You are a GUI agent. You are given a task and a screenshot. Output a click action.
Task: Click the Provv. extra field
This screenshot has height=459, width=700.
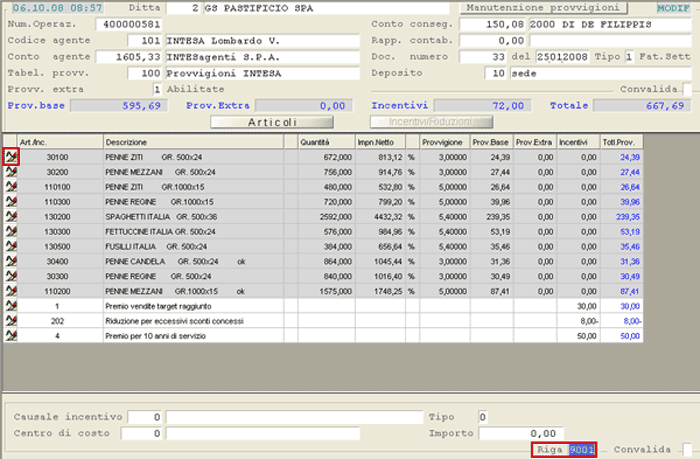point(157,89)
